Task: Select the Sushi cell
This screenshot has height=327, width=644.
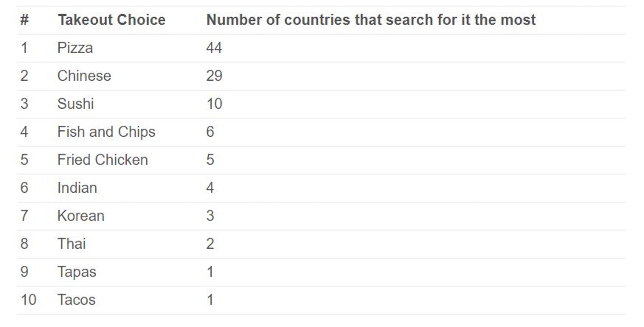Action: coord(75,104)
